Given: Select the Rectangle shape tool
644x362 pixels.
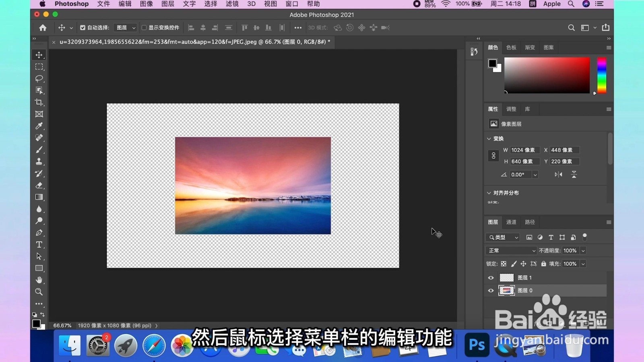Looking at the screenshot, I should tap(39, 268).
